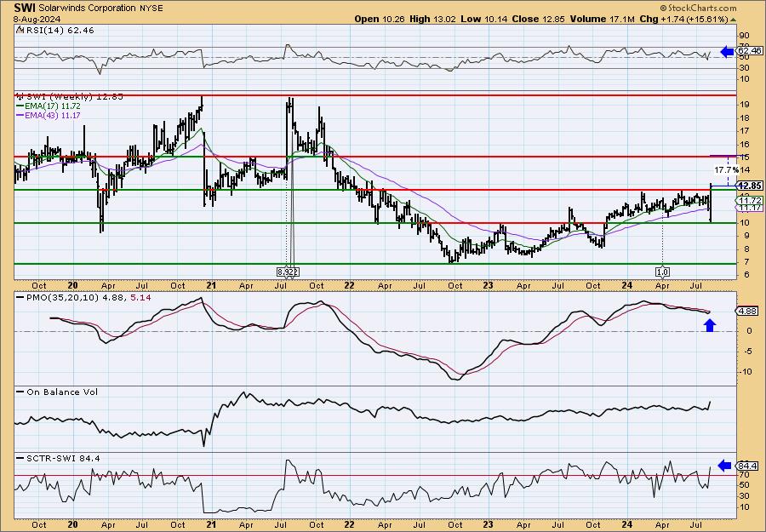This screenshot has height=532, width=766.
Task: Select the On Balance Vol panel label
Action: pyautogui.click(x=57, y=392)
